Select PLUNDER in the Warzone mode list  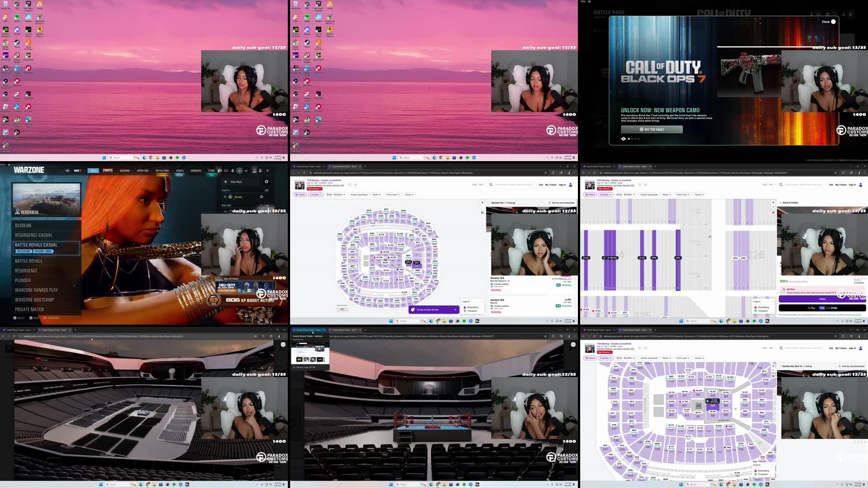46,281
